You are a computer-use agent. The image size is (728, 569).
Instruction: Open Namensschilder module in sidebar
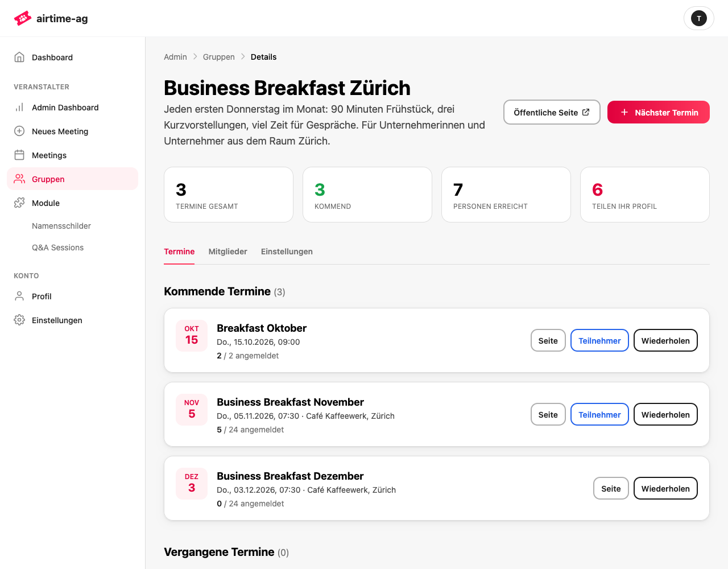(61, 226)
